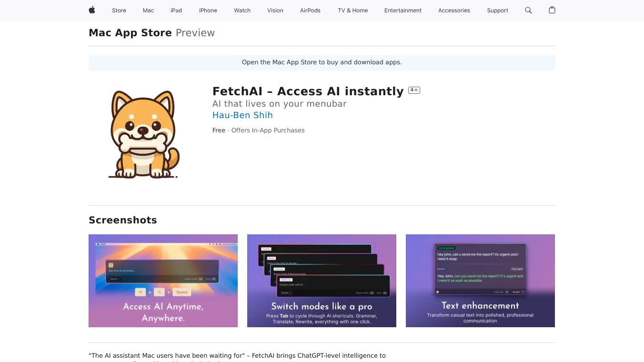Click the Free price label
This screenshot has width=644, height=362.
[x=219, y=131]
